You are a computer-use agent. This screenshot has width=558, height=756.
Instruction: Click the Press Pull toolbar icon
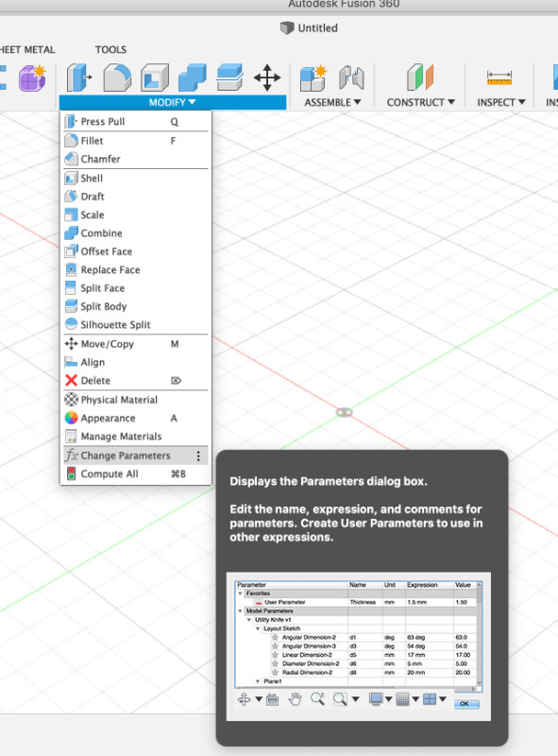tap(79, 77)
